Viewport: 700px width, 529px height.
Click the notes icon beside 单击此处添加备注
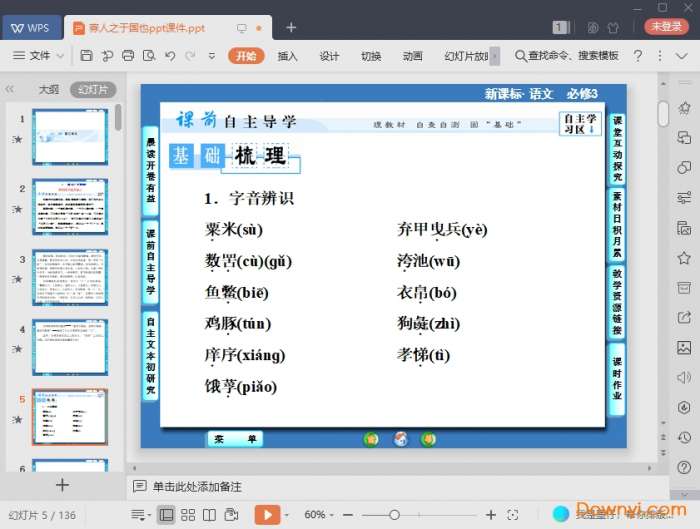(140, 486)
